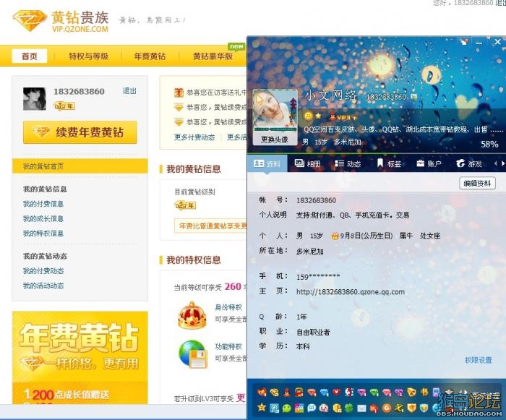
Task: Click the smiley level icon under nickname
Action: point(308,116)
